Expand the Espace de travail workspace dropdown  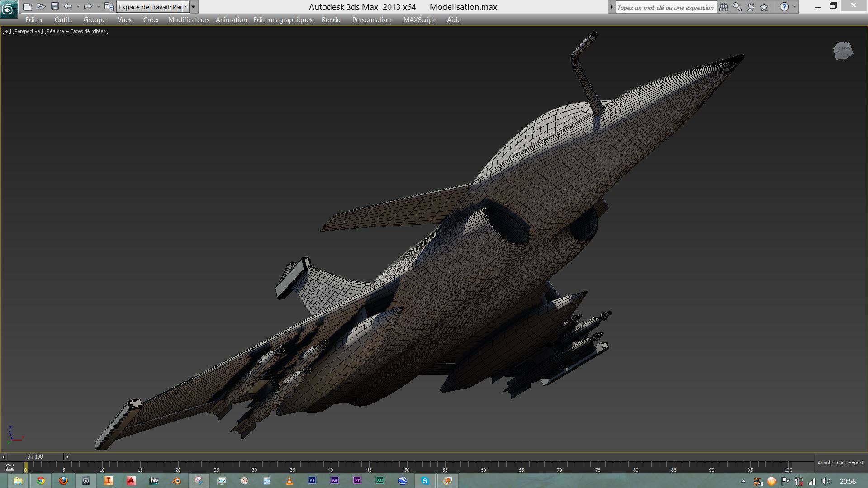[185, 7]
